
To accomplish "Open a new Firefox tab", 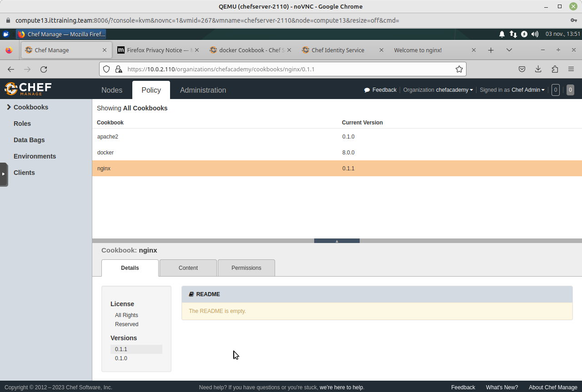I will tap(491, 50).
